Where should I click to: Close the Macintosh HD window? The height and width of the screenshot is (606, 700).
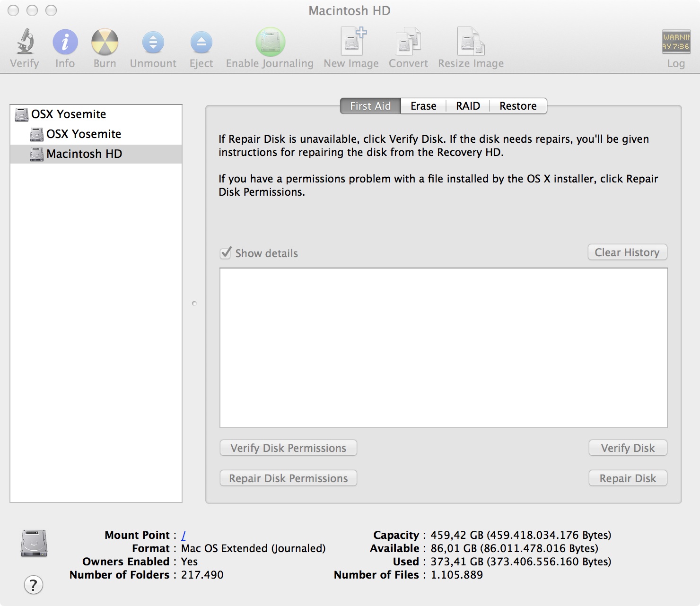[14, 10]
